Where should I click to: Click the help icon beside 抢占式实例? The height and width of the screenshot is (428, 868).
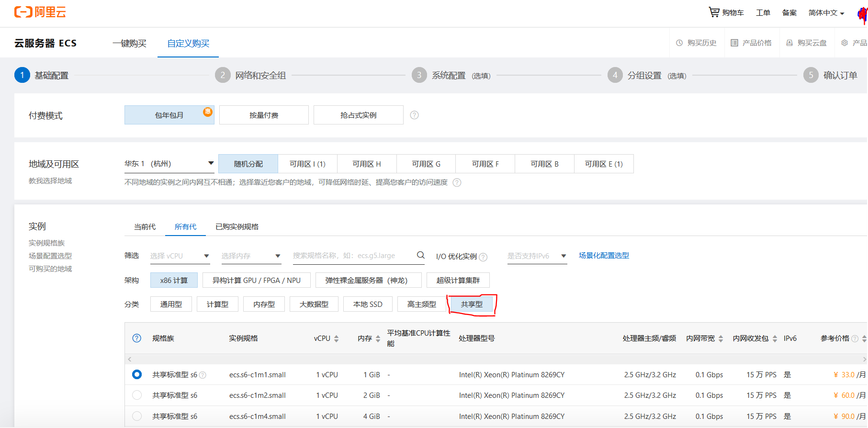point(415,115)
